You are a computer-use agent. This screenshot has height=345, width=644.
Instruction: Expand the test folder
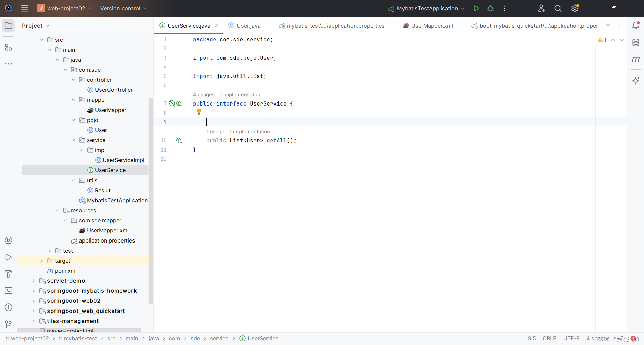(50, 251)
